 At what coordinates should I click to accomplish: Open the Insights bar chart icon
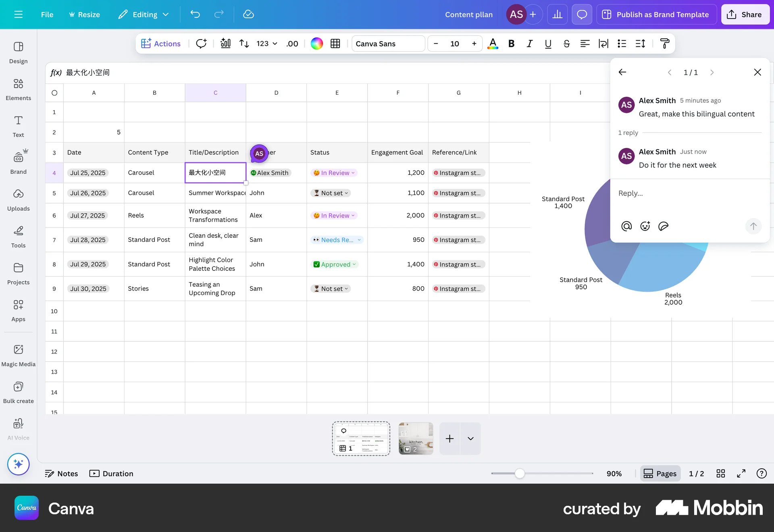click(x=557, y=15)
